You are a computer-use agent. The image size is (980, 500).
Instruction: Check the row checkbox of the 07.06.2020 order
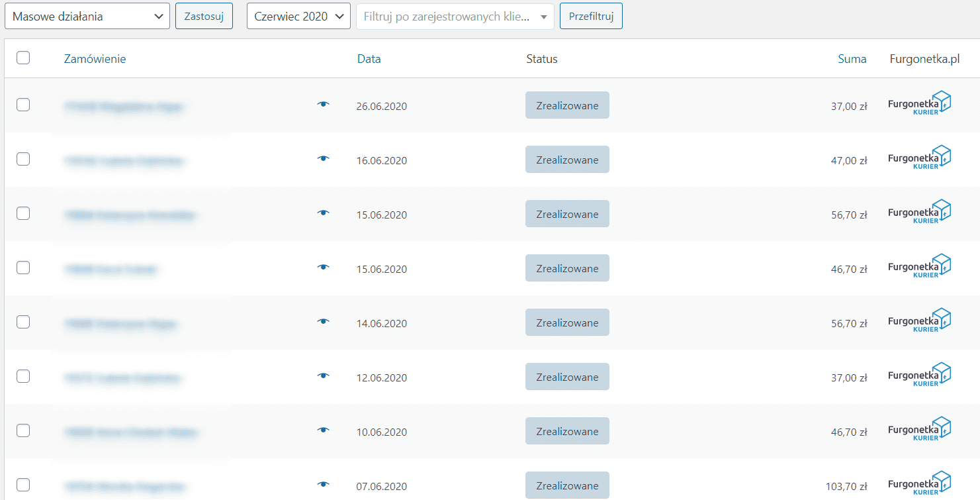23,485
